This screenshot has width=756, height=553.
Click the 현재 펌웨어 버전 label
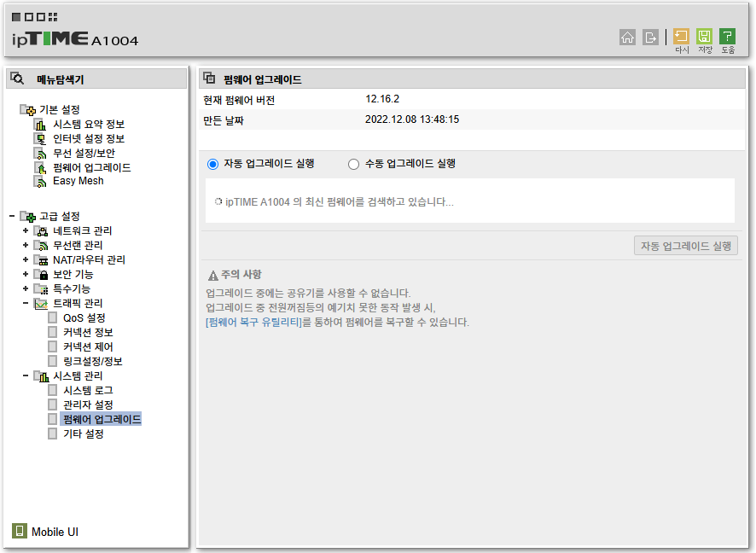[239, 100]
